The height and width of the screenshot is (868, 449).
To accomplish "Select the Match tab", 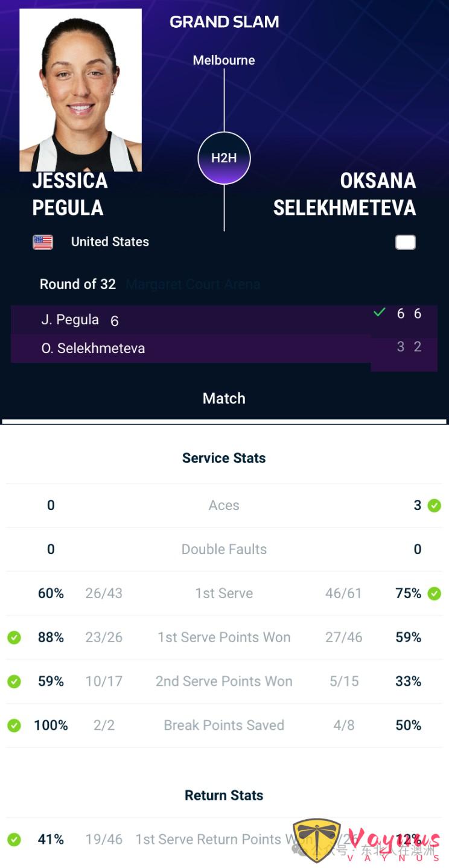I will [x=224, y=398].
